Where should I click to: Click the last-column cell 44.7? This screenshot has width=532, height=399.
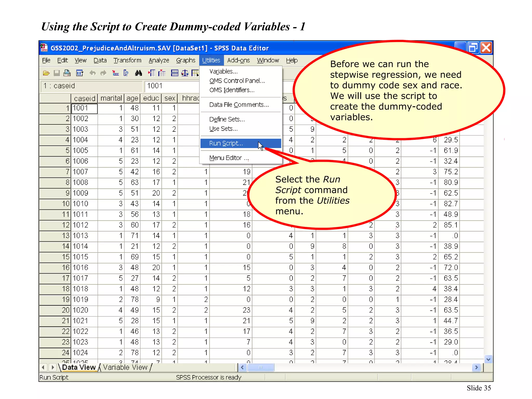tap(449, 321)
